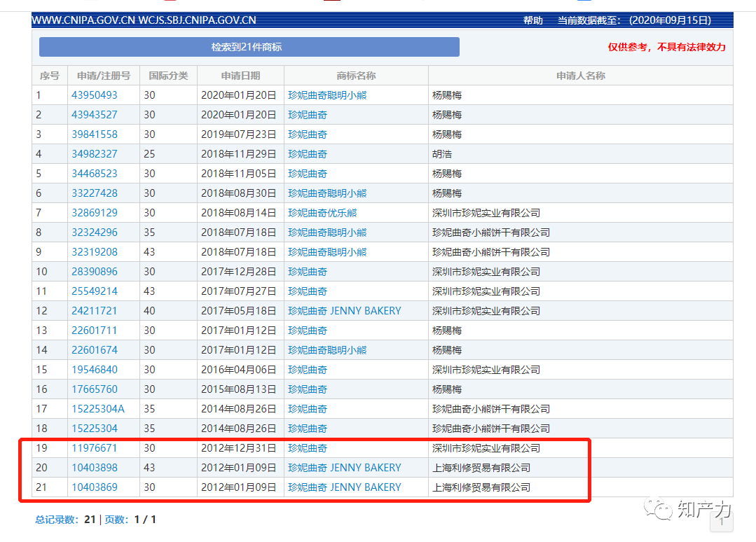This screenshot has width=756, height=542.
Task: Open registration number 10403869
Action: click(95, 487)
